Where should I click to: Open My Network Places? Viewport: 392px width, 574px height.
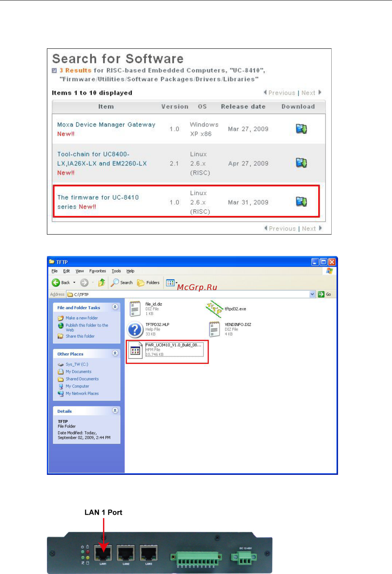pos(82,393)
